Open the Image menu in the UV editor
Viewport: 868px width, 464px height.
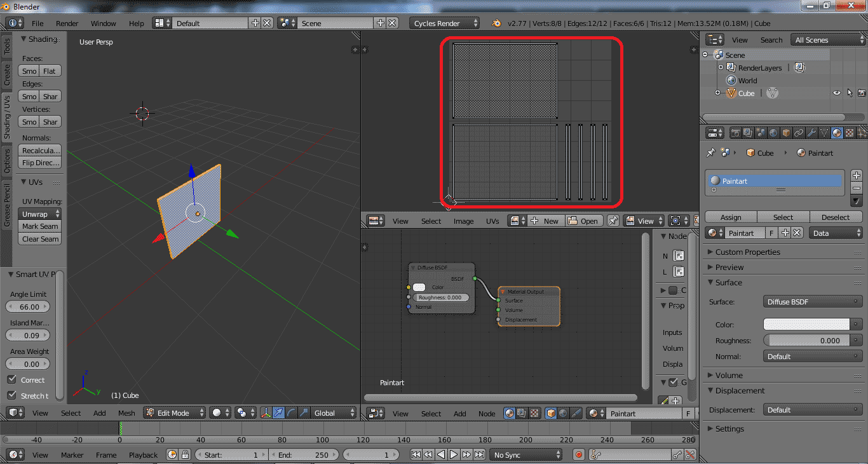click(464, 221)
